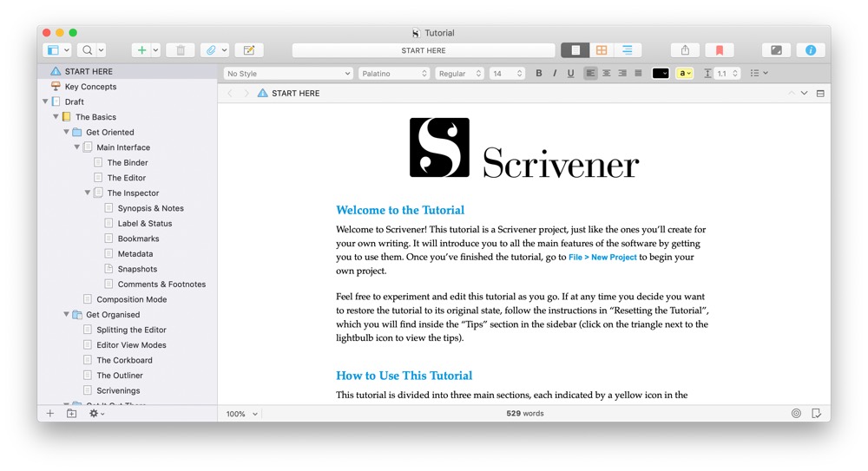Go forward with editor history right arrow
Viewport: 868px width, 471px height.
tap(247, 94)
